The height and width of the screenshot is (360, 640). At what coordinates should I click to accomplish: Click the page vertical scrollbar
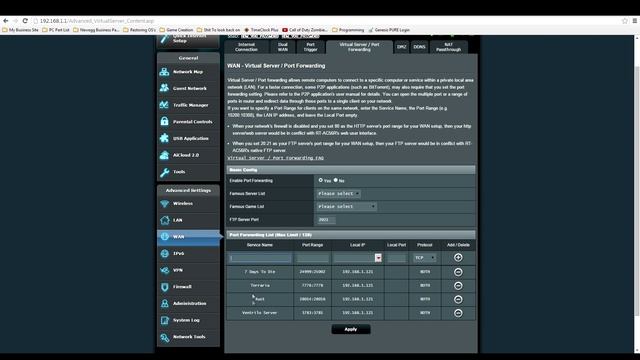coord(637,192)
